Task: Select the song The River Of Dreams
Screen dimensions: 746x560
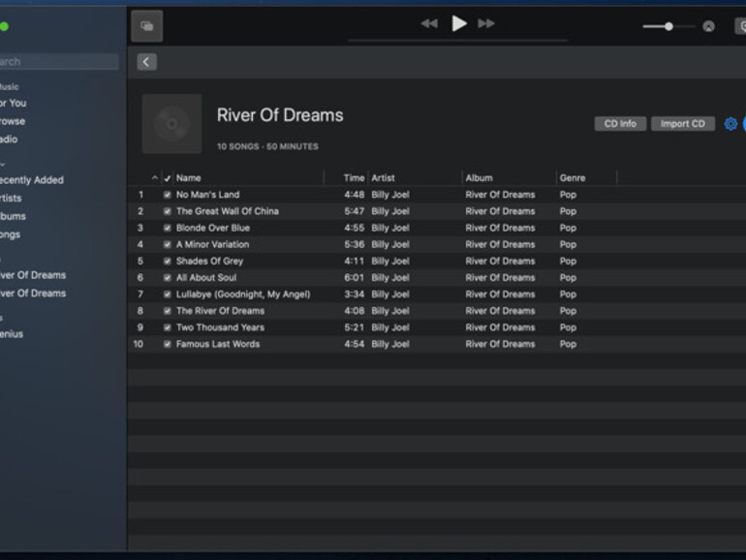Action: pyautogui.click(x=220, y=311)
